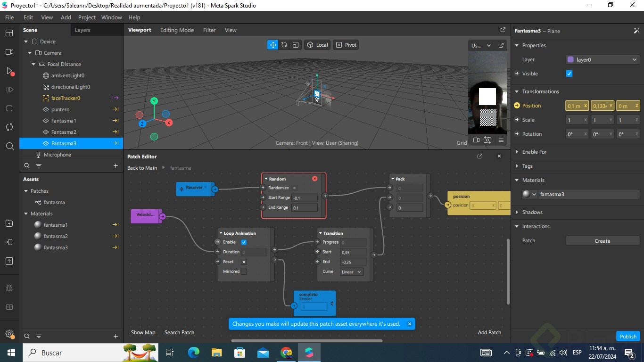Image resolution: width=644 pixels, height=362 pixels.
Task: Switch to the Layers tab
Action: click(x=83, y=30)
